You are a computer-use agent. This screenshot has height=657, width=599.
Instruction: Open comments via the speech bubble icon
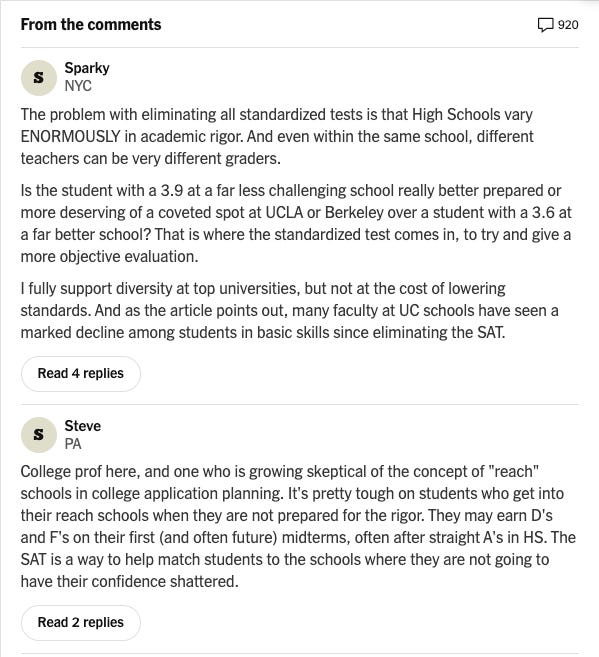point(545,25)
